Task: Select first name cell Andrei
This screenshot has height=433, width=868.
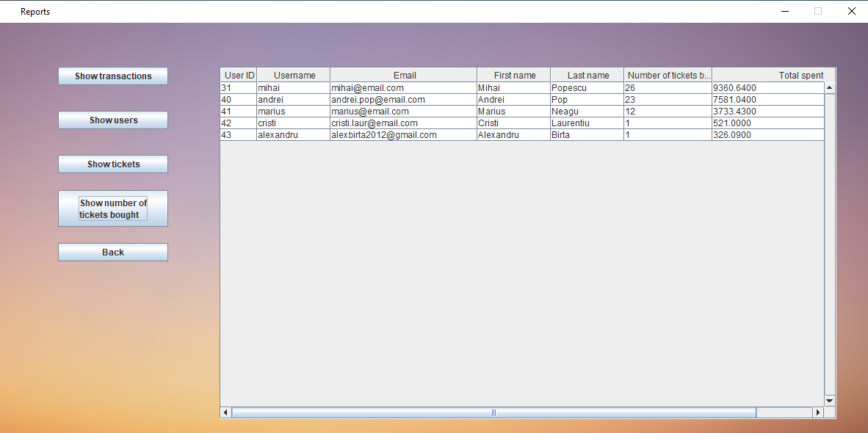Action: tap(514, 100)
